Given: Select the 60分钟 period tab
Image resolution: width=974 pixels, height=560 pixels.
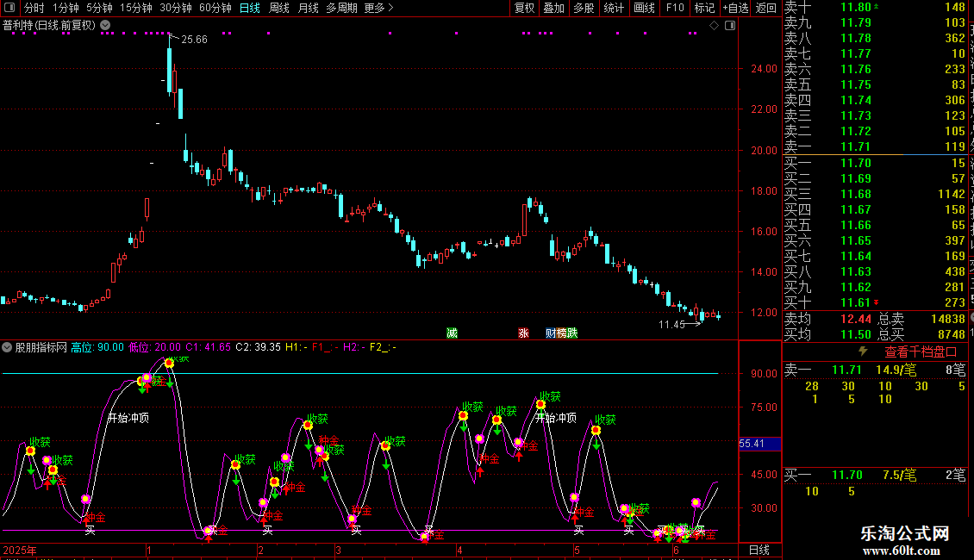Looking at the screenshot, I should [215, 8].
